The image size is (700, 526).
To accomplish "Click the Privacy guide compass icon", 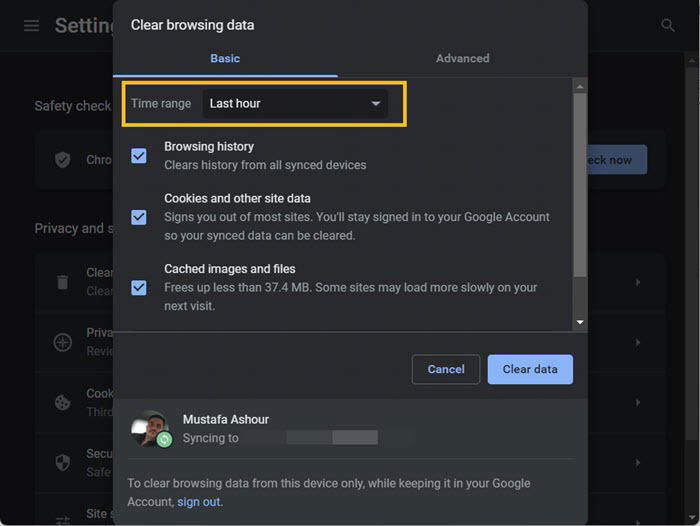I will coord(62,342).
